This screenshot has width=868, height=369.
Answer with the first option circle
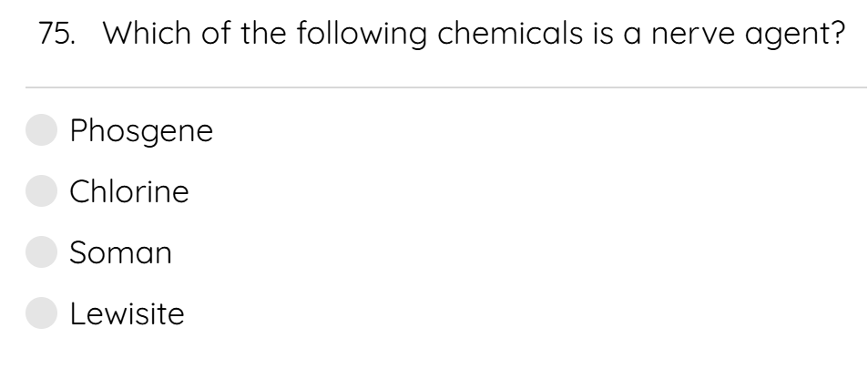(x=42, y=130)
